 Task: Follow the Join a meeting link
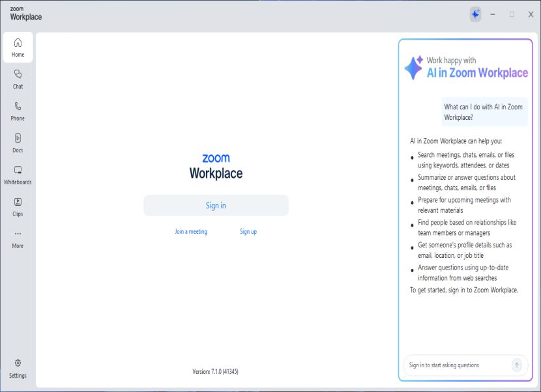[191, 231]
